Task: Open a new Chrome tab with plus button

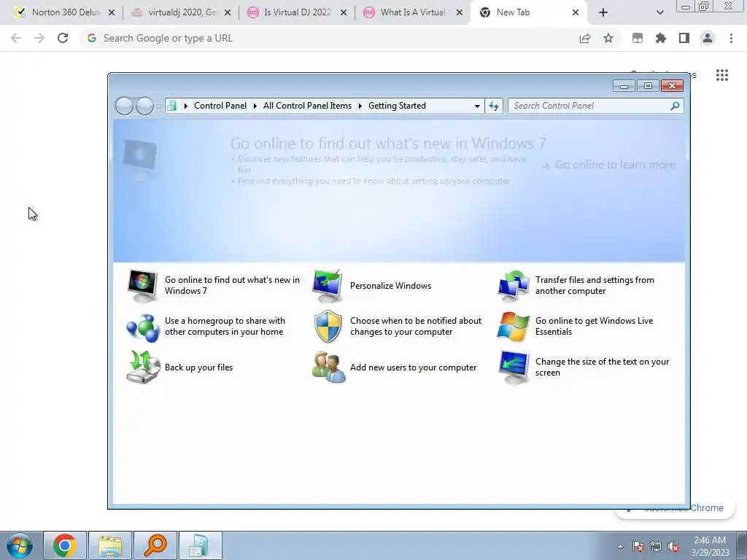Action: (x=603, y=13)
